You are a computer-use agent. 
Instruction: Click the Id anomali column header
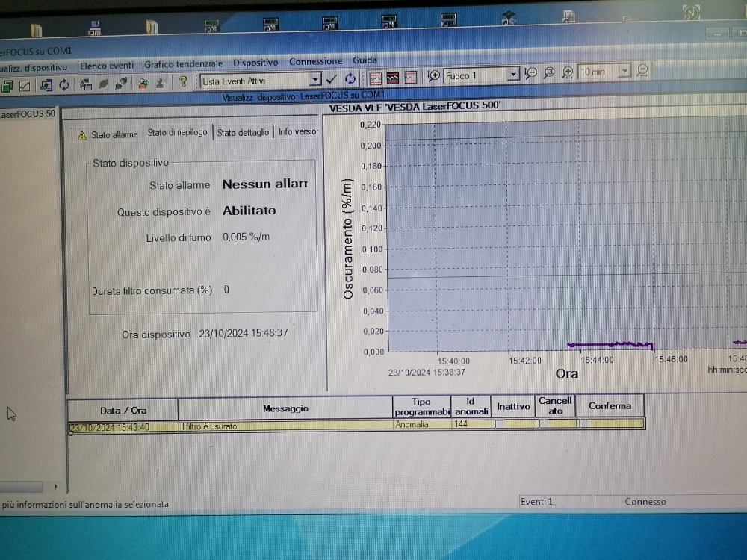(471, 405)
